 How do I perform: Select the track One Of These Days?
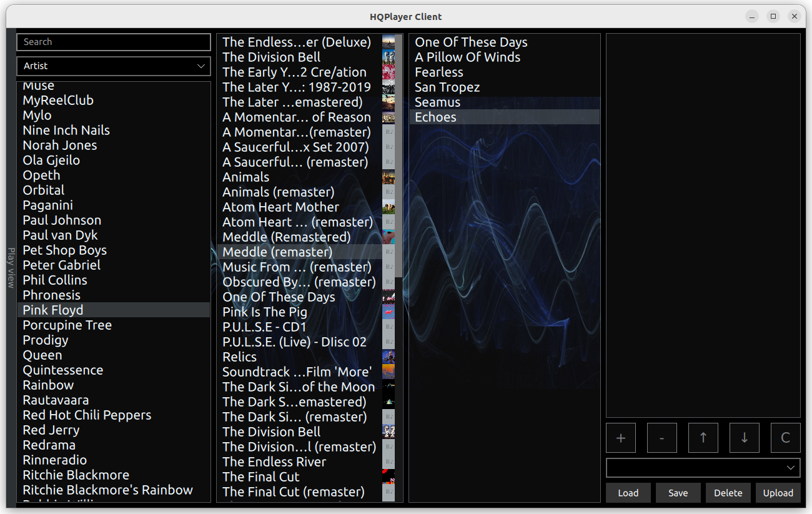[471, 42]
